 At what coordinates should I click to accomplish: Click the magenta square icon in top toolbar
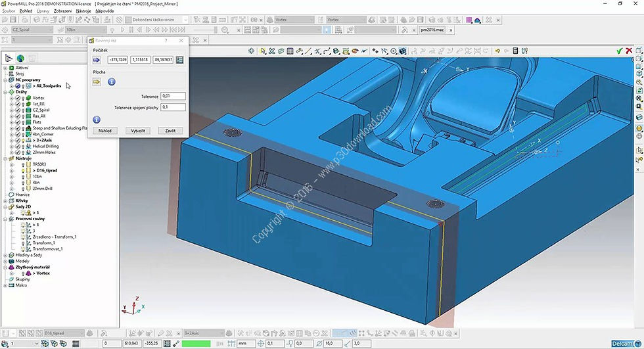(x=469, y=20)
